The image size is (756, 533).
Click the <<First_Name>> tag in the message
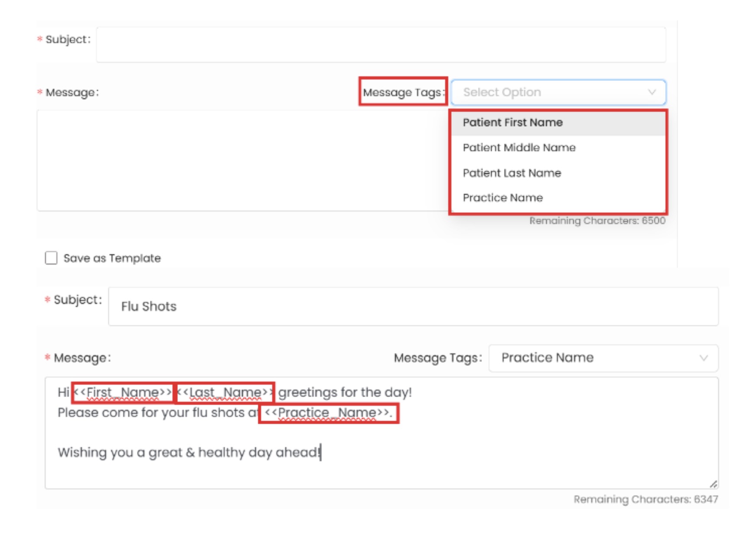(123, 393)
